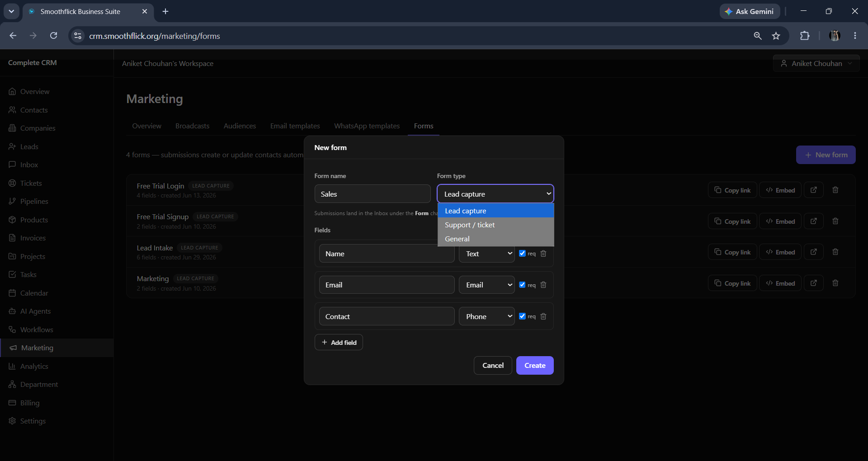The image size is (868, 461).
Task: Open a new browser tab
Action: (x=165, y=11)
